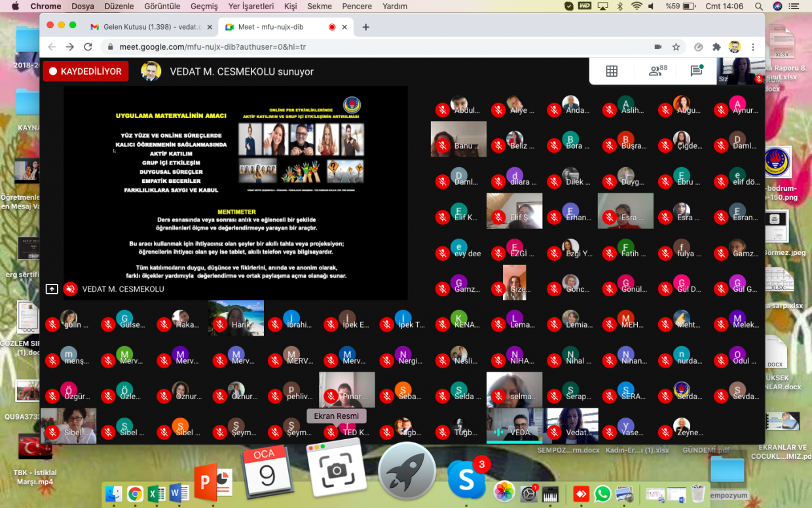
Task: Click the KAYDEDİLİYOR recording indicator
Action: click(86, 71)
